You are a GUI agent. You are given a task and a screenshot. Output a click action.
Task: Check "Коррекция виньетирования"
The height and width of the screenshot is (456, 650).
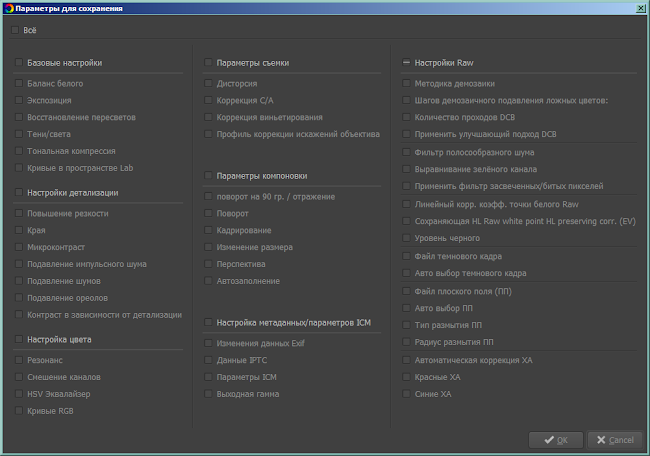tap(208, 117)
